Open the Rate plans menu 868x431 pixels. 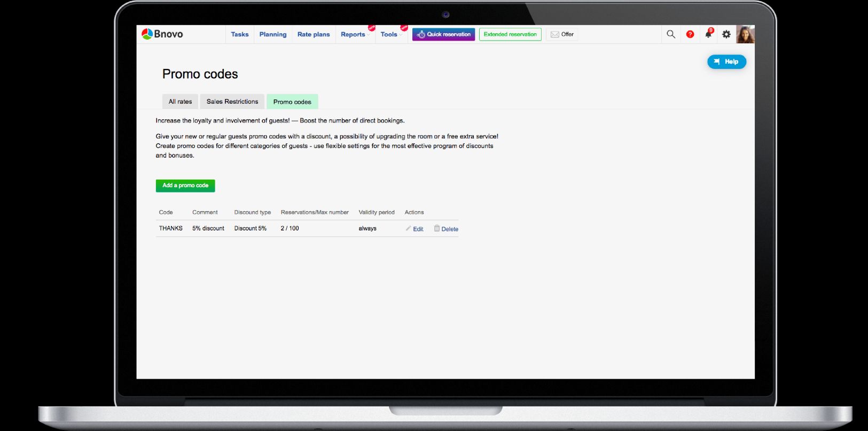(x=314, y=34)
